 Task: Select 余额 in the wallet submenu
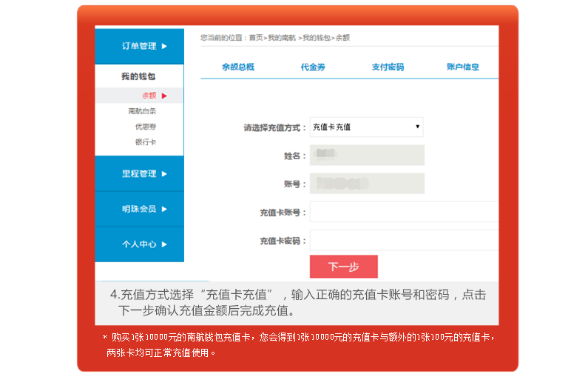pos(149,96)
